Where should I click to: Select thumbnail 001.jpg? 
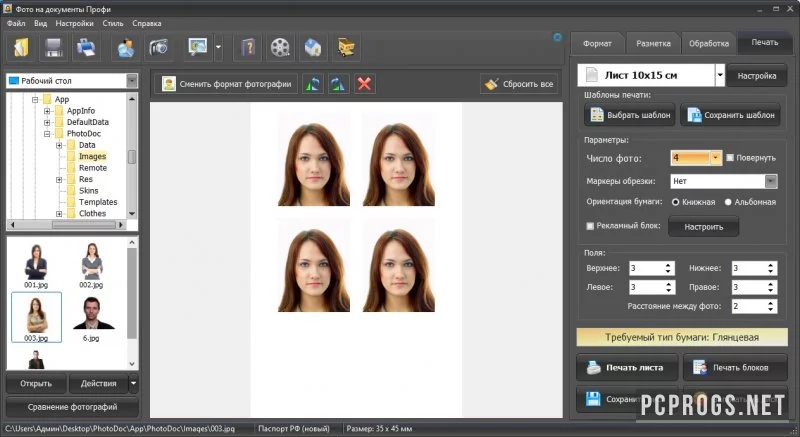point(36,266)
